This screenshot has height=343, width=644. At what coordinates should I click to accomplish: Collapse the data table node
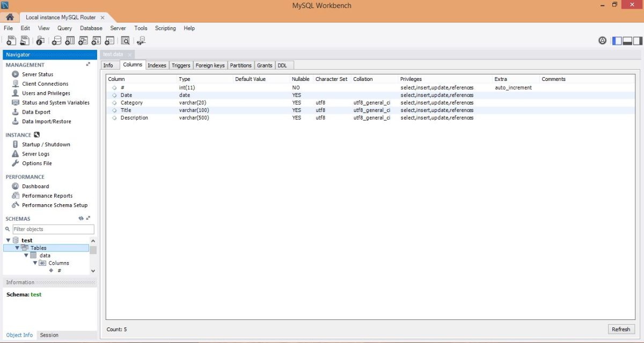(26, 256)
